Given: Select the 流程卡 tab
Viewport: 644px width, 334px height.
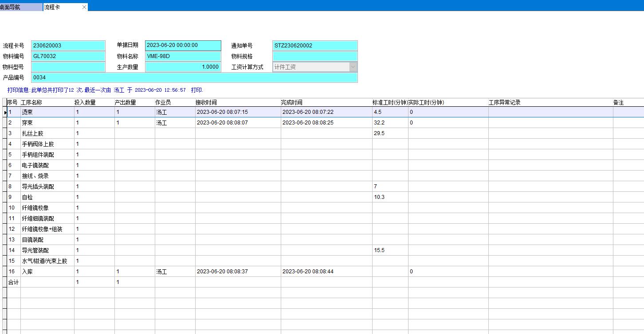Looking at the screenshot, I should (60, 7).
